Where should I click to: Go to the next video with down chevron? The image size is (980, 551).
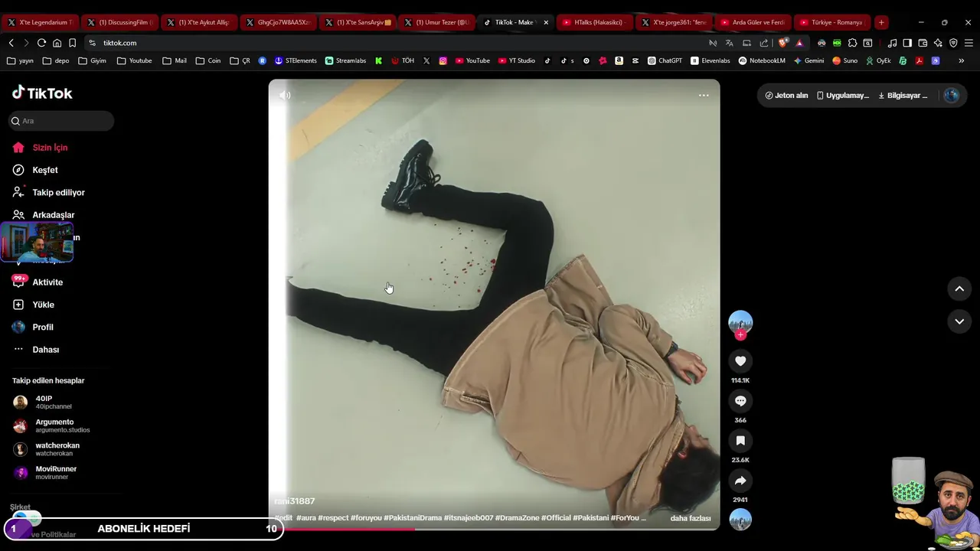[959, 321]
